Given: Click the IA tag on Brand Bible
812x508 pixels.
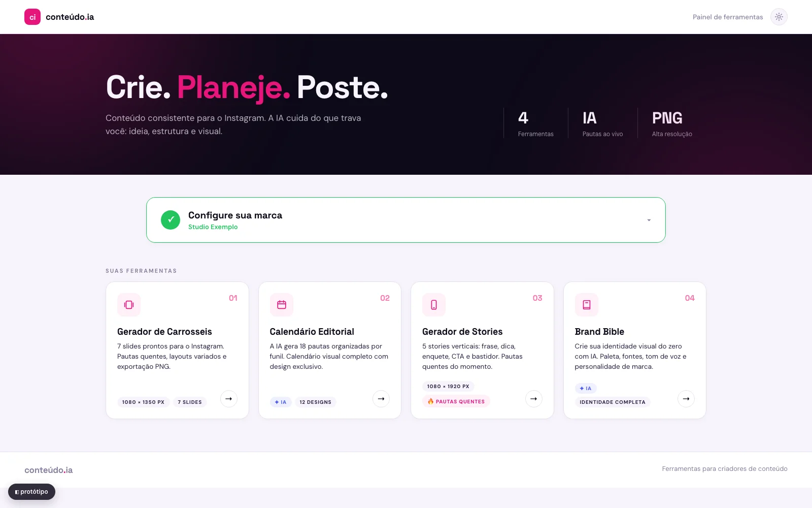Looking at the screenshot, I should click(586, 388).
